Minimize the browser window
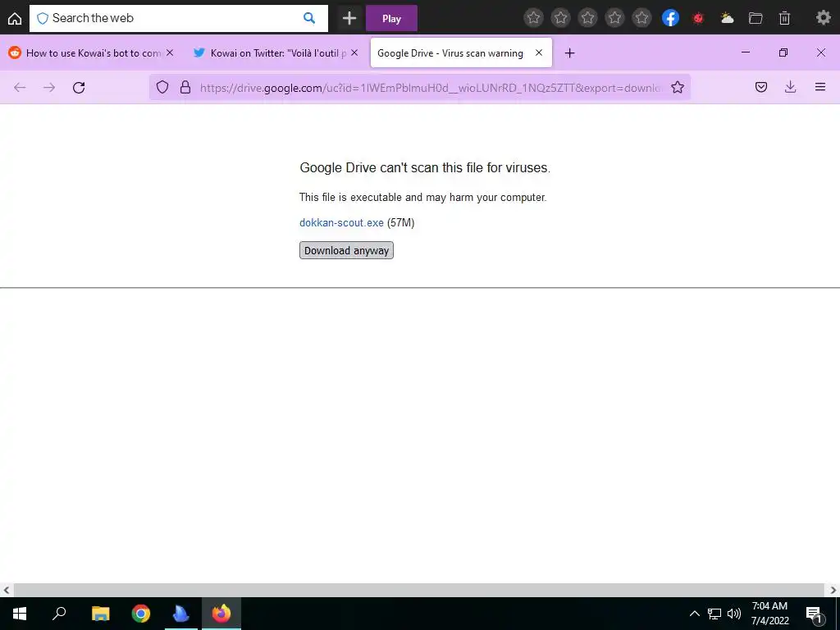Image resolution: width=840 pixels, height=630 pixels. coord(745,52)
